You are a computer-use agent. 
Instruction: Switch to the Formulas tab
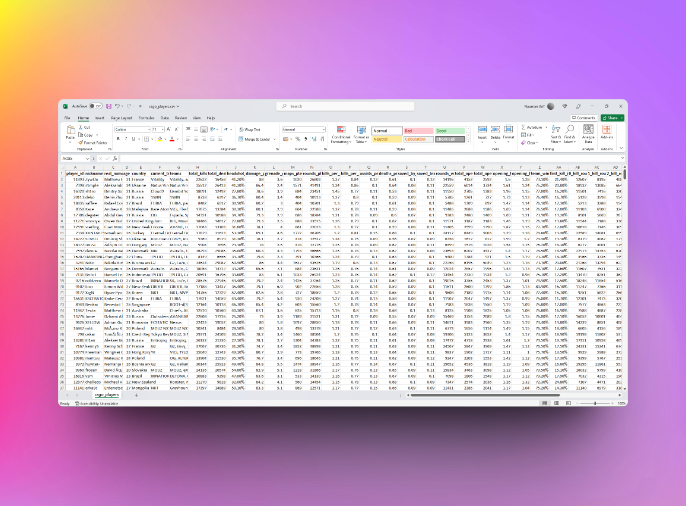tap(146, 118)
